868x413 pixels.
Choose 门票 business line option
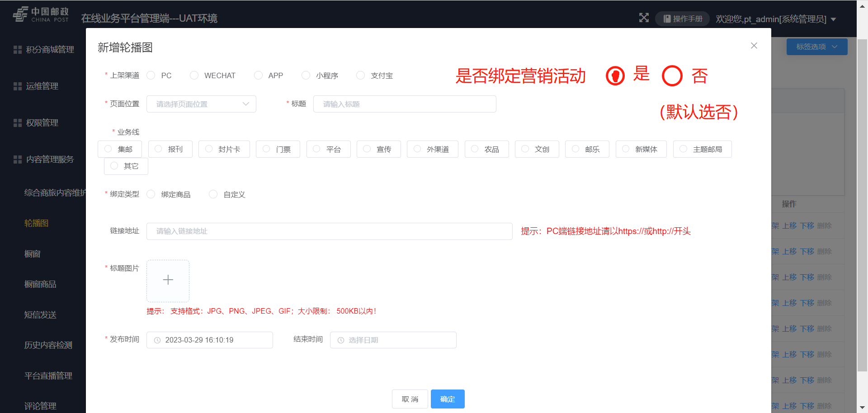[x=278, y=149]
